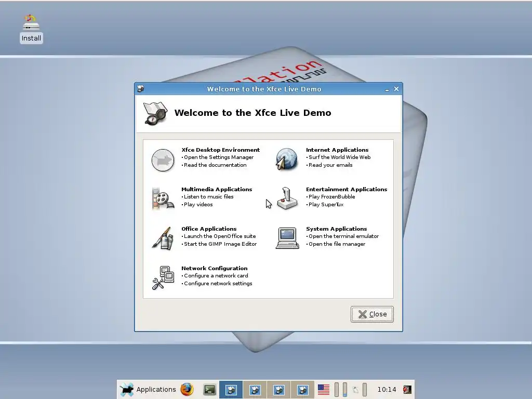Click the Entertainment Applications joystick icon
Viewport: 532px width, 399px height.
[287, 198]
